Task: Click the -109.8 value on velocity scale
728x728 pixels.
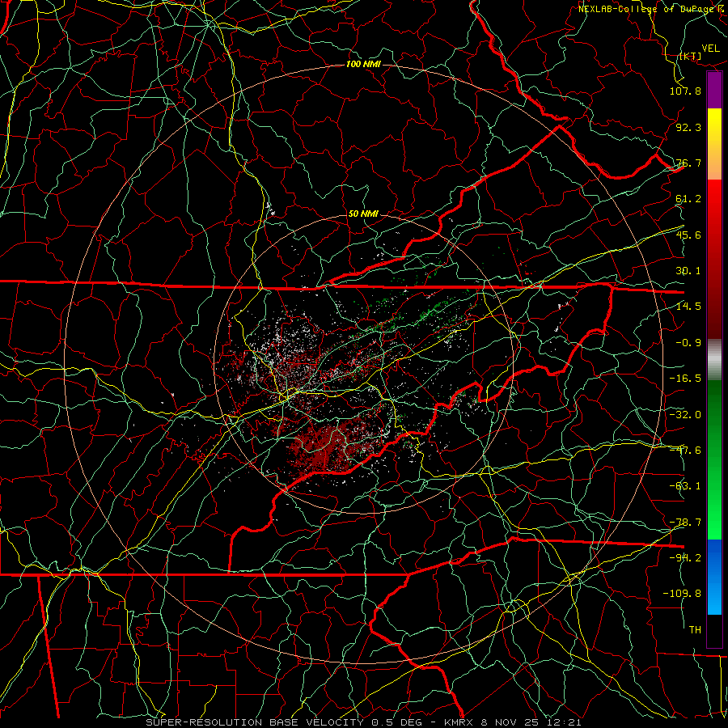Action: pos(682,594)
